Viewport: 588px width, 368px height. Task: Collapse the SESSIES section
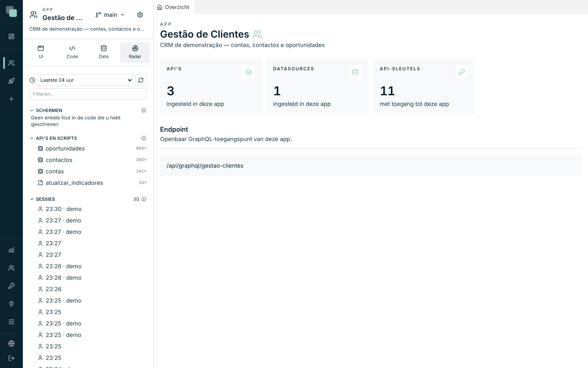[32, 199]
